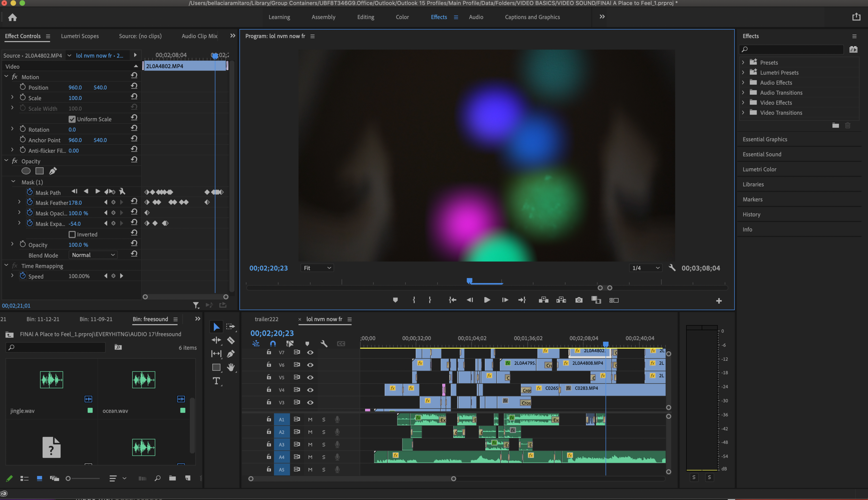Open the trailer222 sequence tab
This screenshot has width=868, height=500.
tap(266, 319)
